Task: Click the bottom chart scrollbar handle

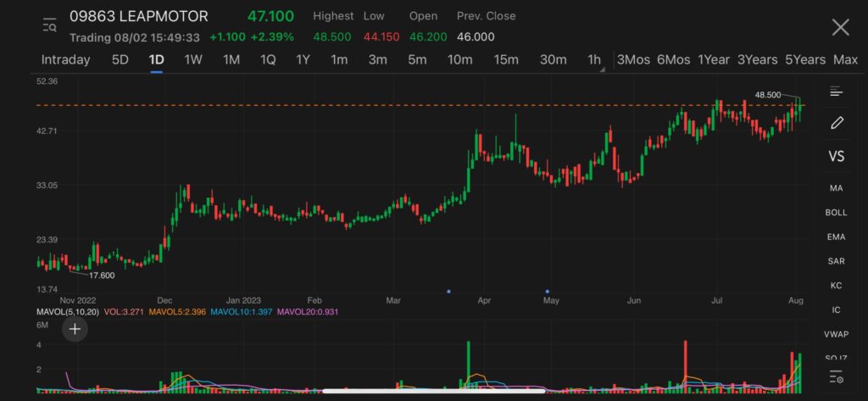Action: 434,391
